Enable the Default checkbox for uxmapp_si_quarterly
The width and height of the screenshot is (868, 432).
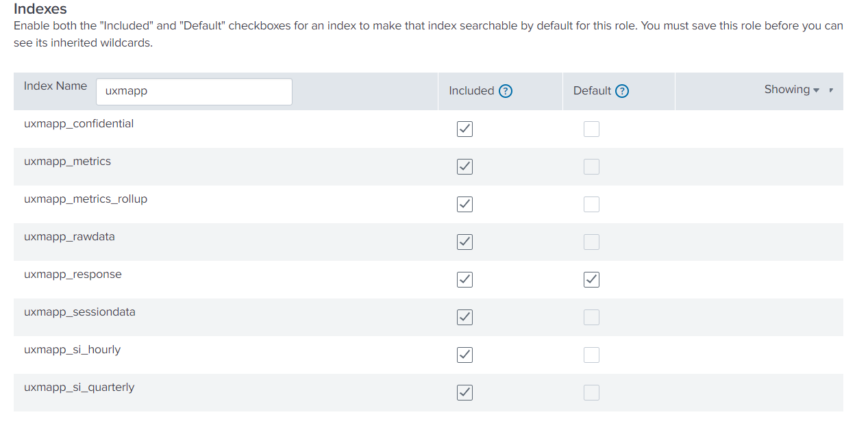(x=591, y=392)
